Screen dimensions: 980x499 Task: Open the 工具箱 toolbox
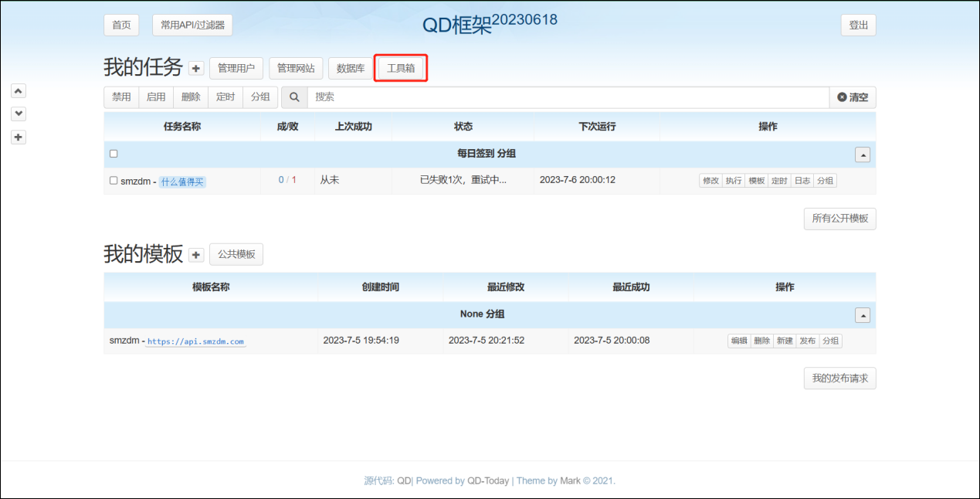pos(401,68)
